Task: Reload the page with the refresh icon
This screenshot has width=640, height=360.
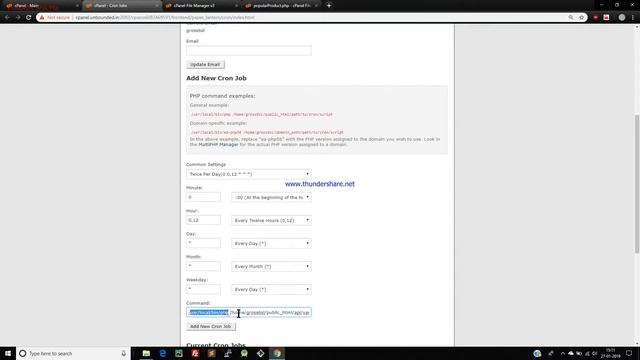Action: coord(29,18)
